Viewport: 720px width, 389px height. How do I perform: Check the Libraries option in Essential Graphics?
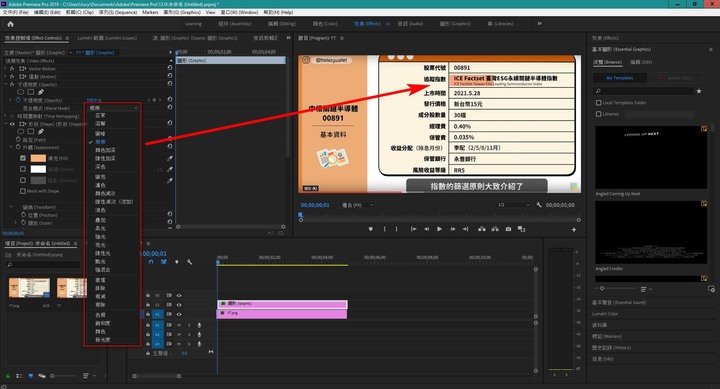(x=598, y=114)
